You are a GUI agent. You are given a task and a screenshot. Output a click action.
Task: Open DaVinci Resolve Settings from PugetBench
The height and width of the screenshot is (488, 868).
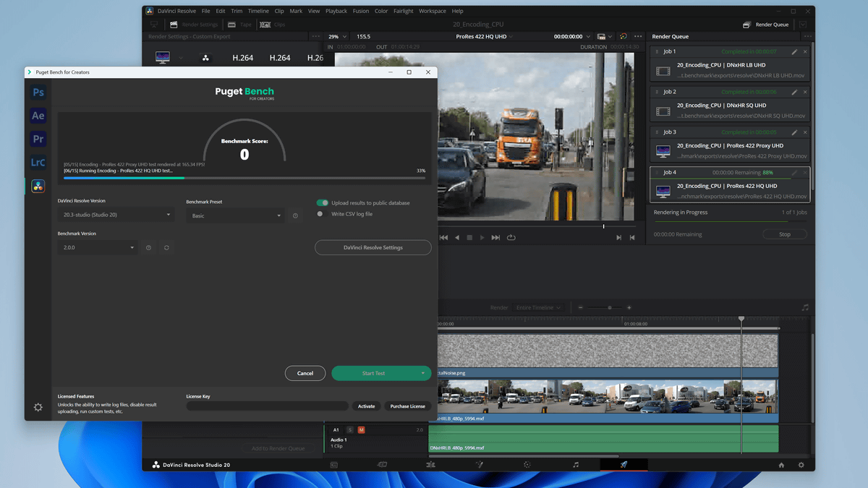pyautogui.click(x=373, y=247)
